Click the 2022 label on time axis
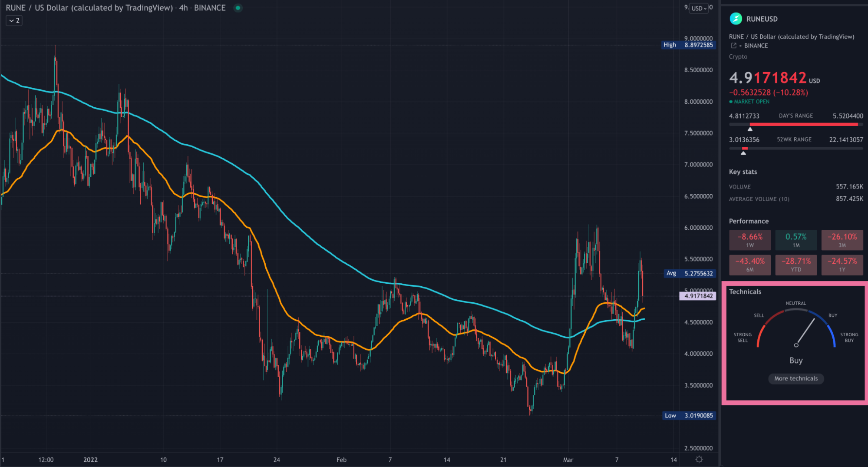The height and width of the screenshot is (467, 868). (x=90, y=460)
